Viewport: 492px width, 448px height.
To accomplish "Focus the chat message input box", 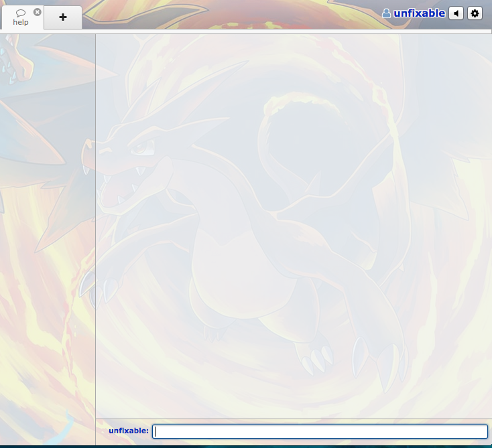I will coord(320,431).
